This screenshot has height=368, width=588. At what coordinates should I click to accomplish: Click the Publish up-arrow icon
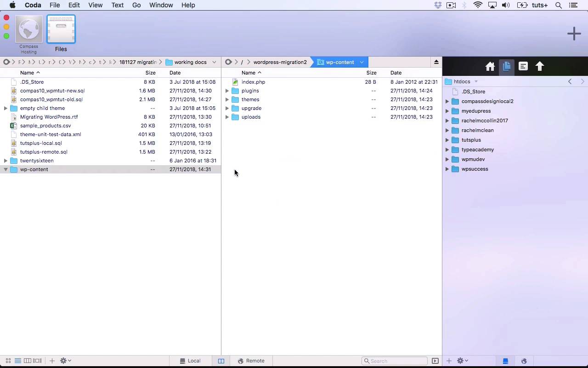click(540, 66)
